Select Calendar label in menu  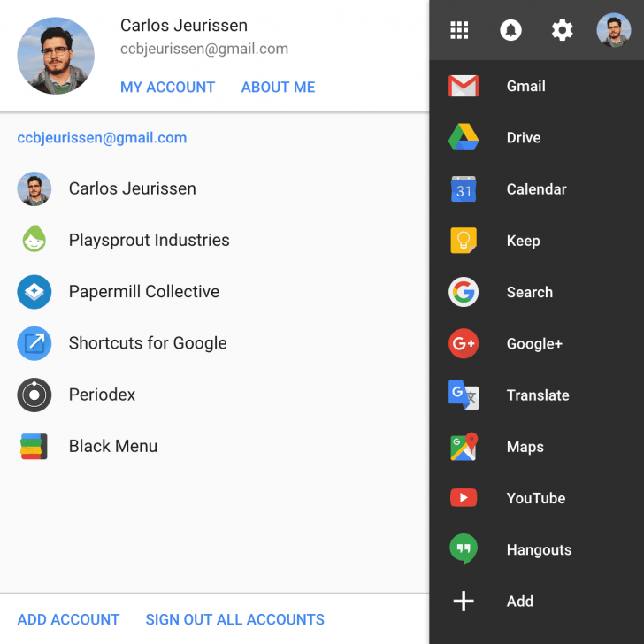536,189
